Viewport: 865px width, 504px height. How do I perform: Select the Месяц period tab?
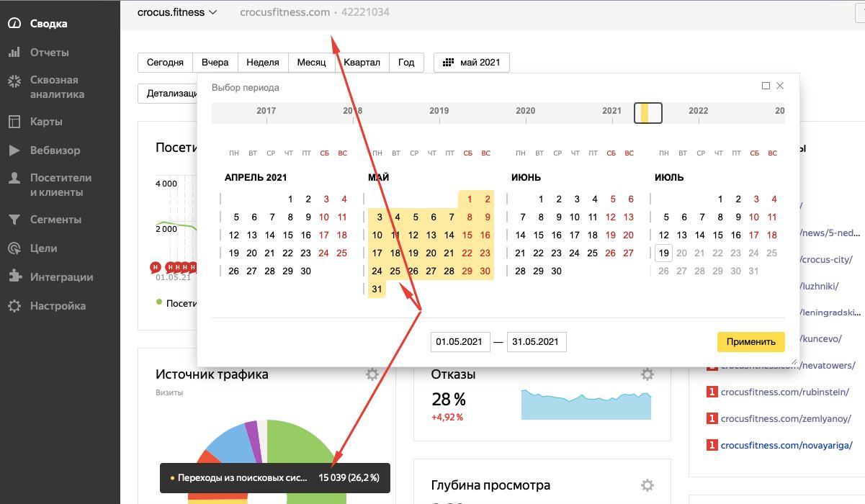tap(311, 63)
